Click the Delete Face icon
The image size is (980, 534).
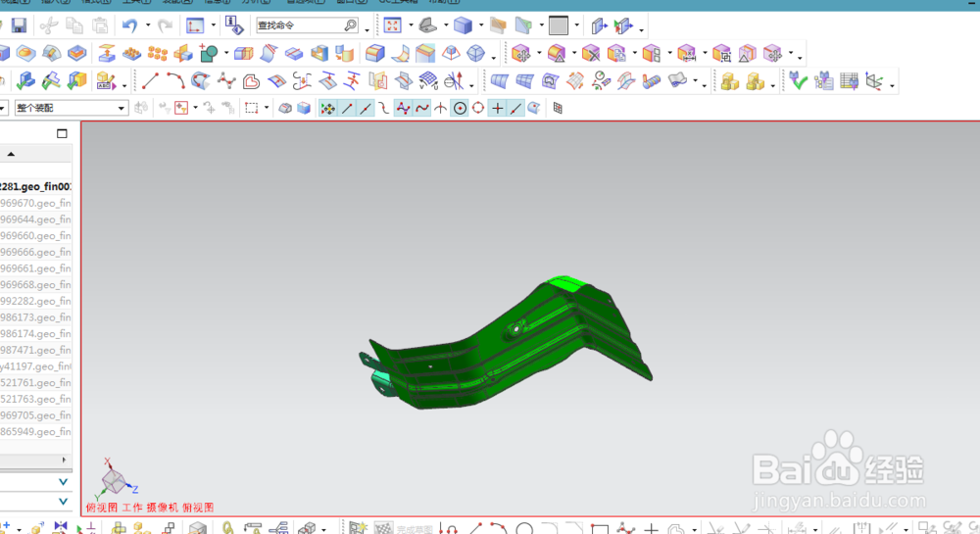[591, 54]
